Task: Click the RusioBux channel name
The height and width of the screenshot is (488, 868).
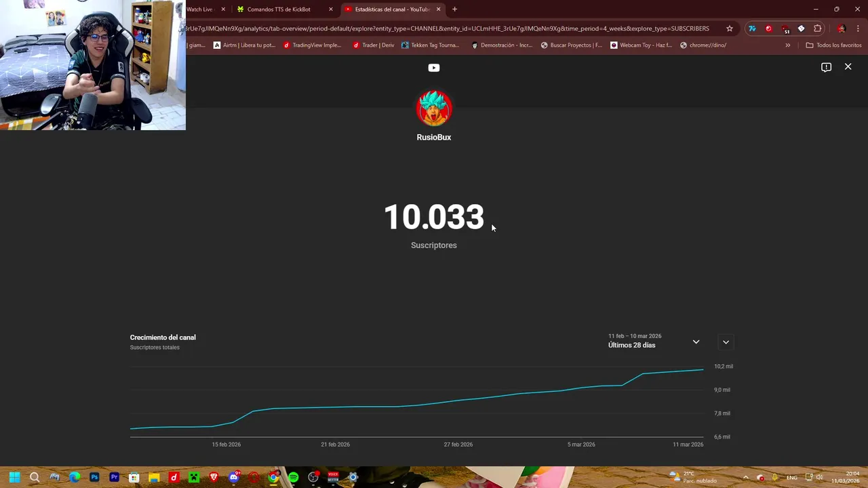Action: (434, 137)
